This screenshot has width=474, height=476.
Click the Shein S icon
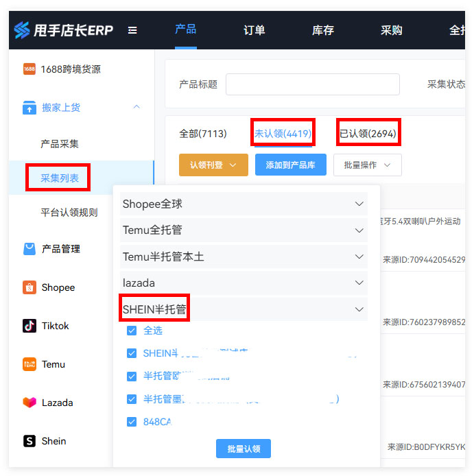[29, 441]
